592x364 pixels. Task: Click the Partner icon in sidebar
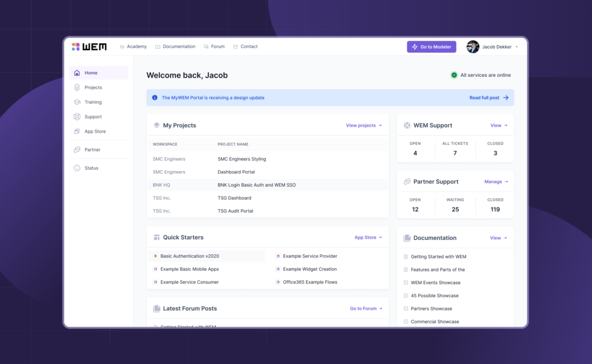pyautogui.click(x=77, y=150)
